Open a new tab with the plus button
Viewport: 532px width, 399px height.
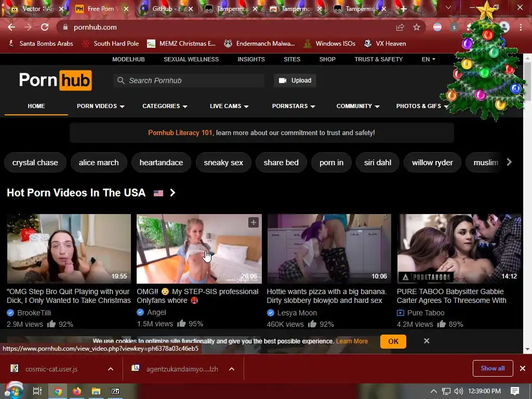403,9
